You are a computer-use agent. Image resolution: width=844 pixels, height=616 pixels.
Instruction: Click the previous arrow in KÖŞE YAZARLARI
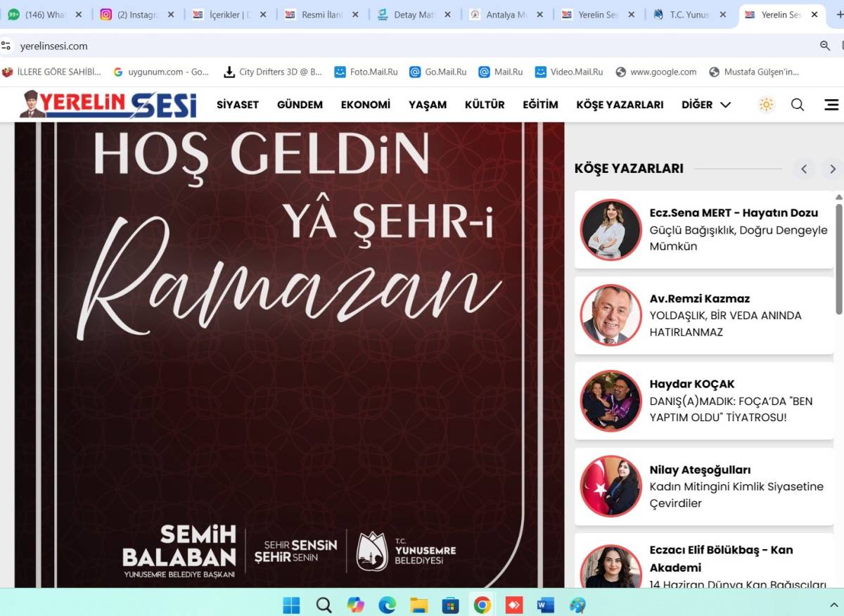point(804,169)
